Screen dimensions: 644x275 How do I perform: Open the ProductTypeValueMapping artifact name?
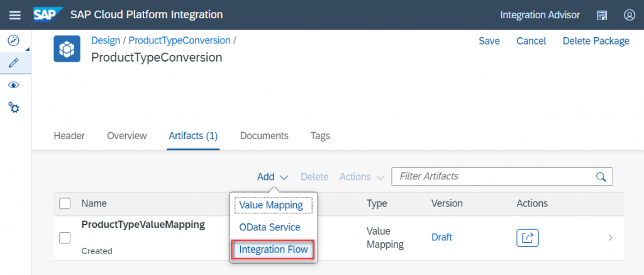tap(143, 225)
